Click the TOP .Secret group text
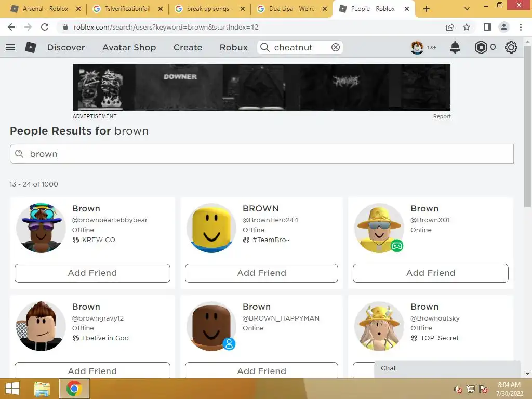The height and width of the screenshot is (399, 532). (440, 338)
